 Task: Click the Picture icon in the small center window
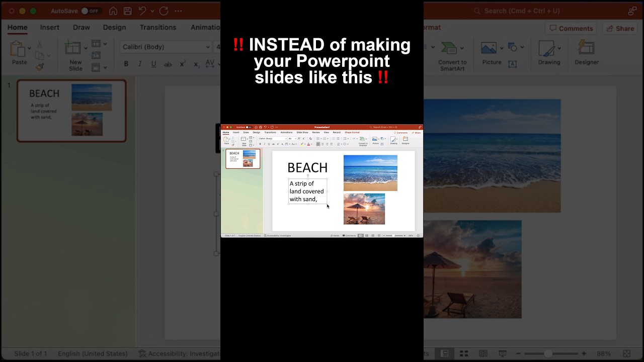coord(375,139)
